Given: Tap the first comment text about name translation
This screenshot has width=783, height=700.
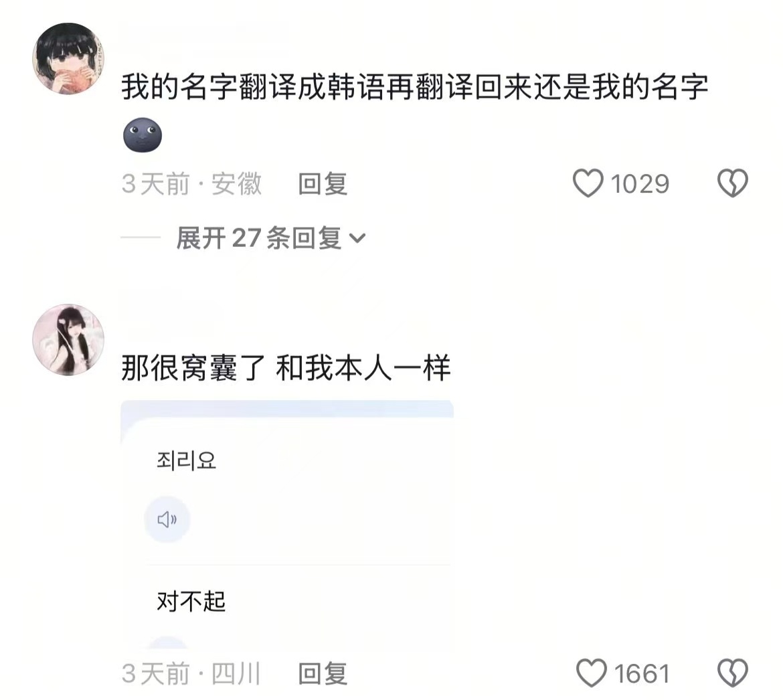Looking at the screenshot, I should pyautogui.click(x=414, y=87).
